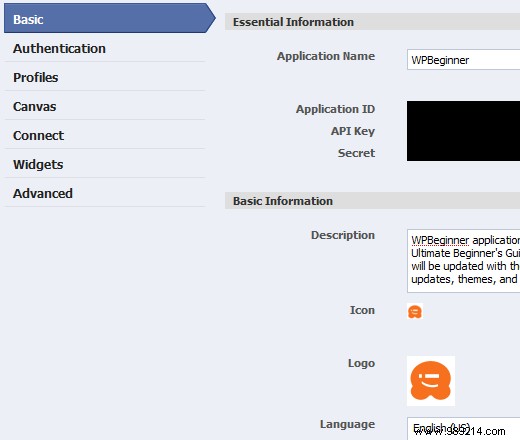The height and width of the screenshot is (440, 520).
Task: Open the Connect tab
Action: pyautogui.click(x=105, y=135)
